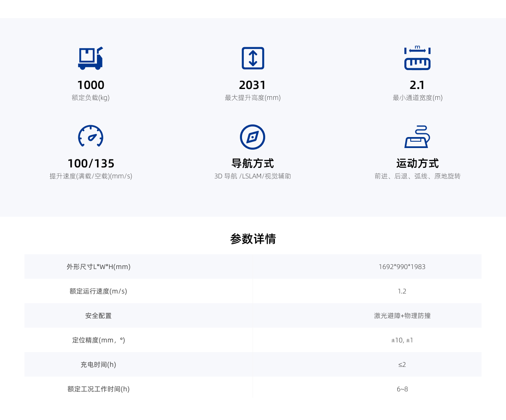506x420 pixels.
Task: Click the working time value 6~8
Action: (x=402, y=389)
